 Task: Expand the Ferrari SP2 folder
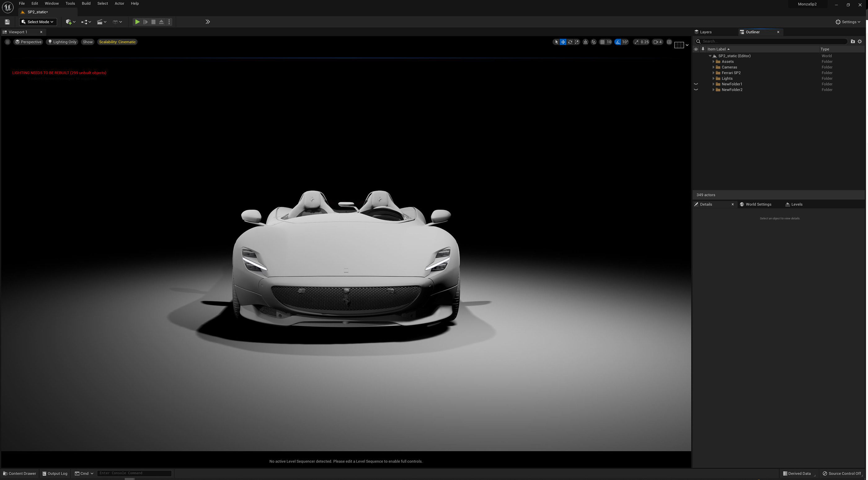click(713, 73)
